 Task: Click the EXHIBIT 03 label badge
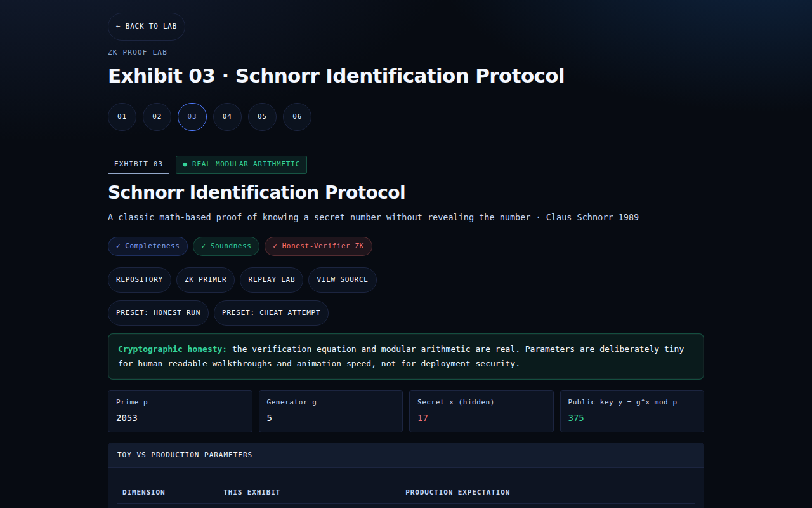point(138,164)
